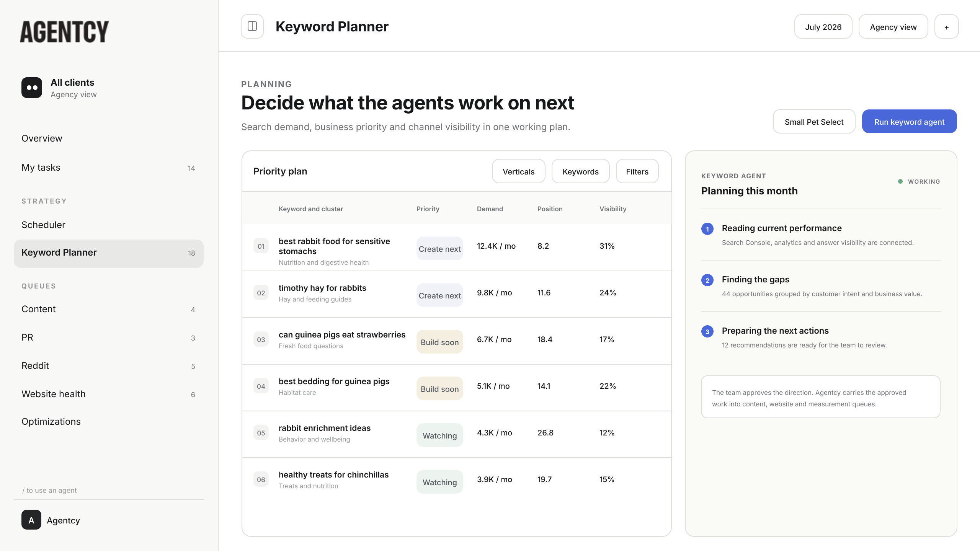Toggle the sidebar panel icon
The image size is (980, 551).
coord(252,26)
